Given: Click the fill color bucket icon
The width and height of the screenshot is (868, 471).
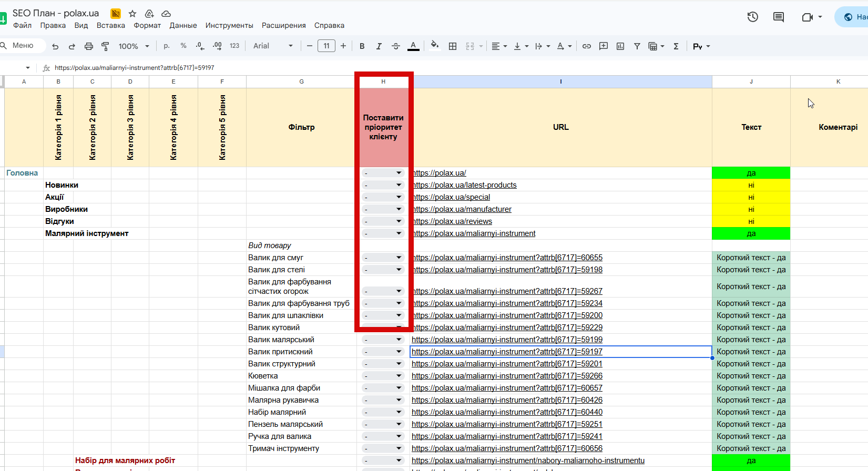Looking at the screenshot, I should (x=434, y=46).
